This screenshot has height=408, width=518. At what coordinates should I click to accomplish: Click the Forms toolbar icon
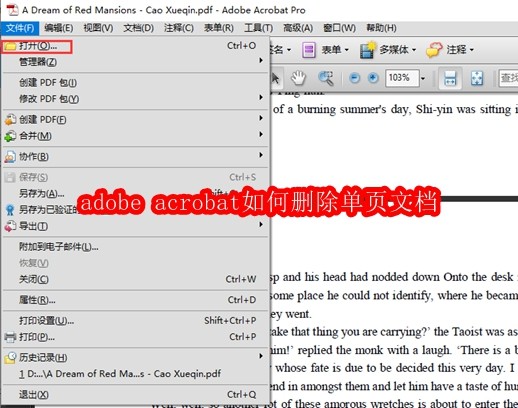tap(309, 50)
